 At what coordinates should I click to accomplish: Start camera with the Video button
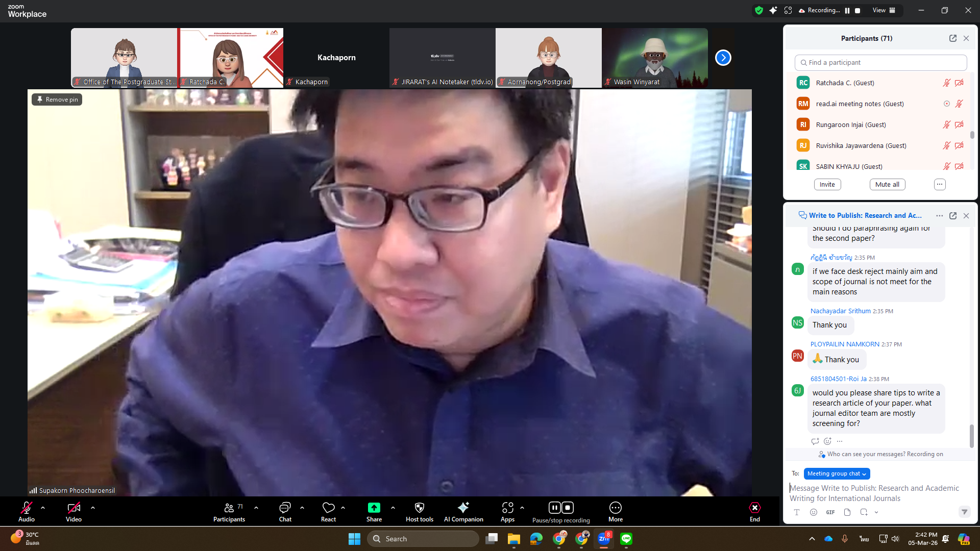pyautogui.click(x=73, y=508)
